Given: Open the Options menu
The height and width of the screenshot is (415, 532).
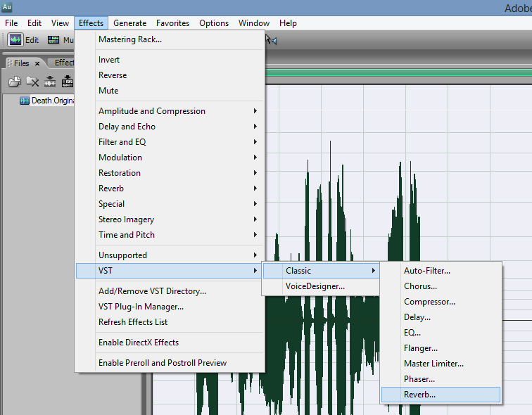Looking at the screenshot, I should (214, 23).
